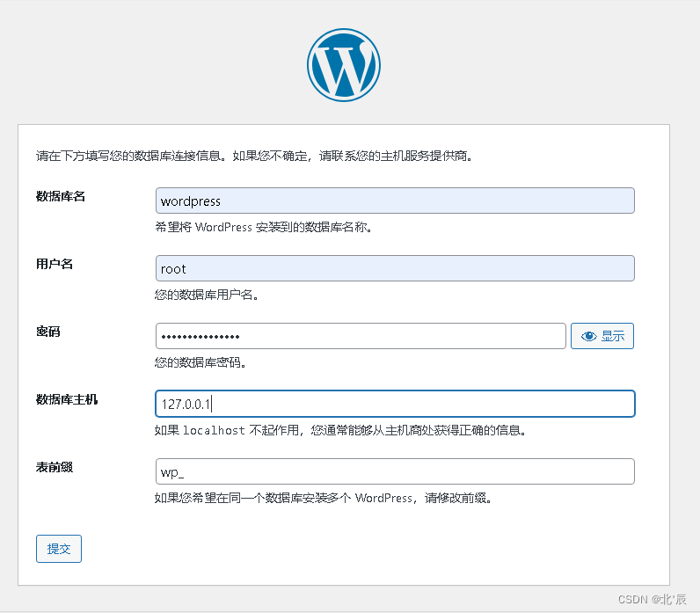Click the localhost hint under database host

click(x=339, y=430)
